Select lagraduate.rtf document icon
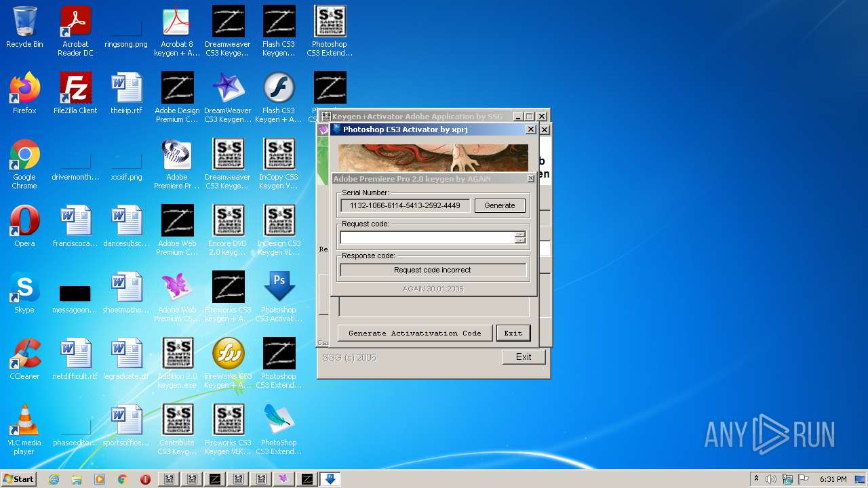868x488 pixels. [x=126, y=359]
